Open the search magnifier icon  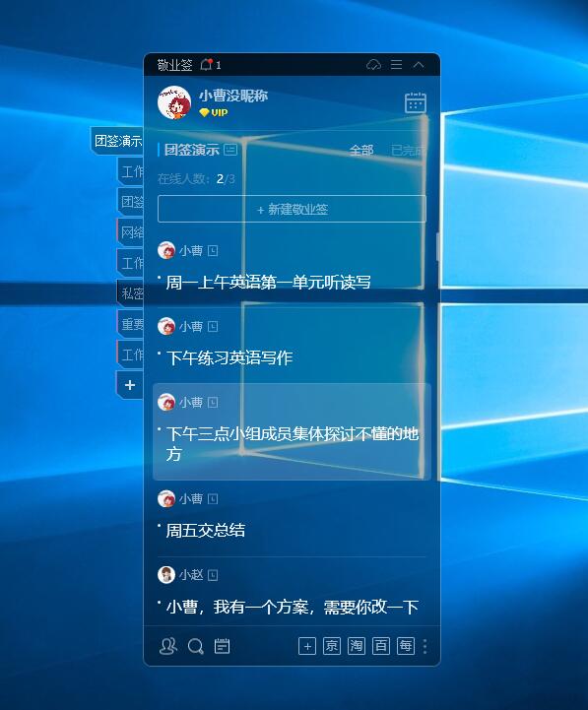(196, 647)
